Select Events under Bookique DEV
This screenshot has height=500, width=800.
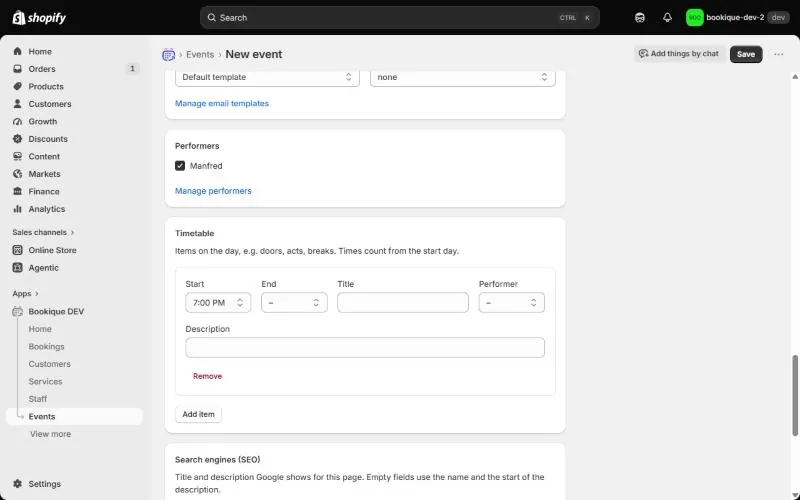pos(74,416)
